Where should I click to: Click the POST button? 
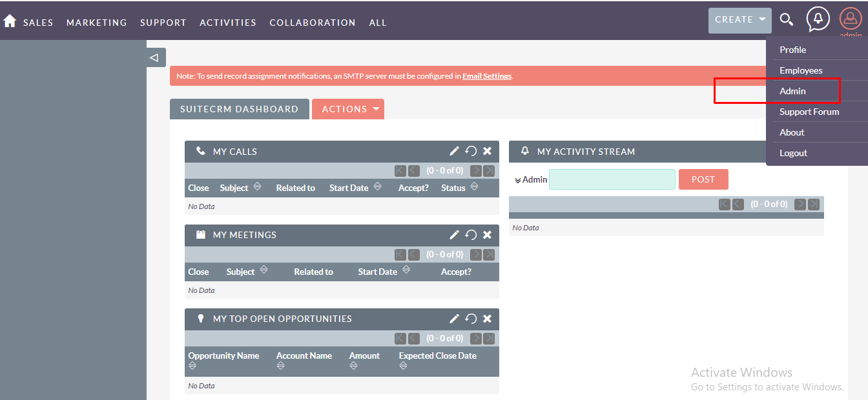pos(703,179)
